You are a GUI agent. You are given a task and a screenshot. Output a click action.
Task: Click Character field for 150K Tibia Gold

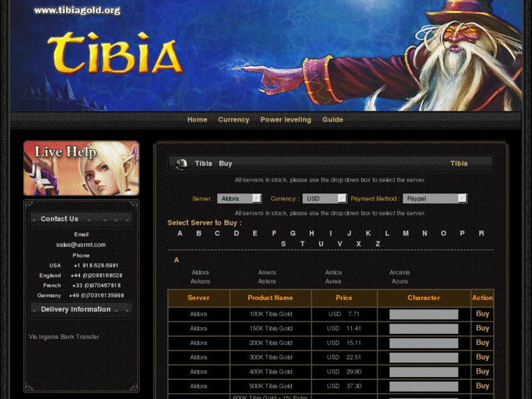[424, 329]
